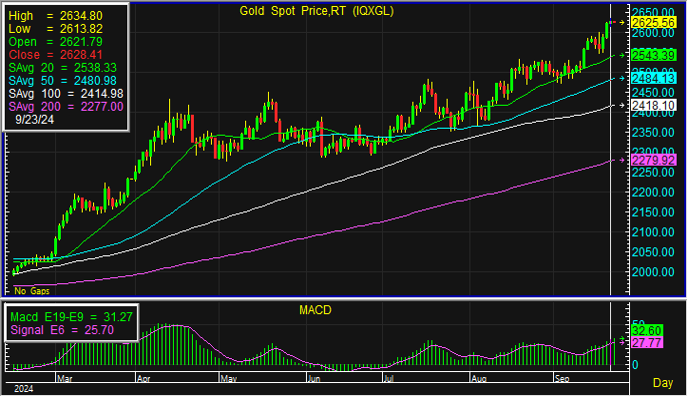Click the magenta 27.77 signal value label
Viewport: 688px width, 397px height.
646,343
